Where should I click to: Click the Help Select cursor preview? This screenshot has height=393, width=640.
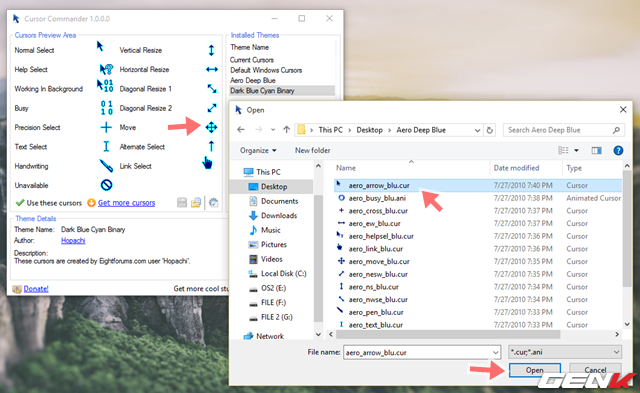pos(106,69)
